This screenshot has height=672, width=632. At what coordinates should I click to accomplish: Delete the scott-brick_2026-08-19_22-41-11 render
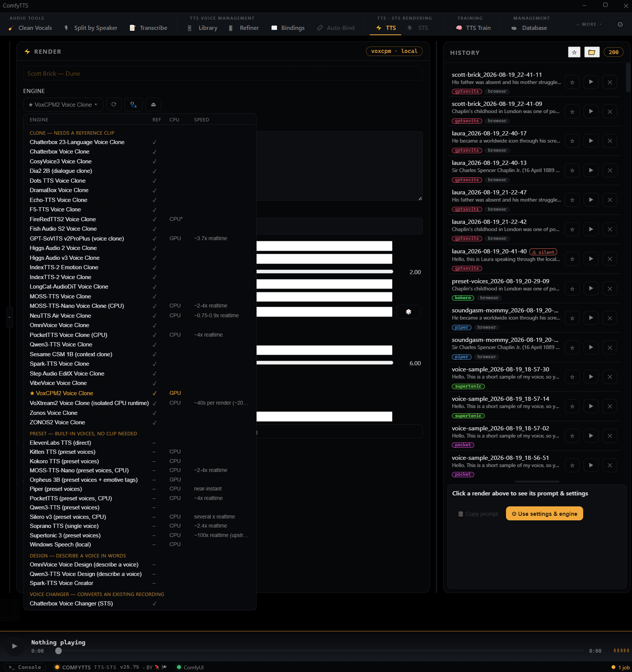coord(610,82)
